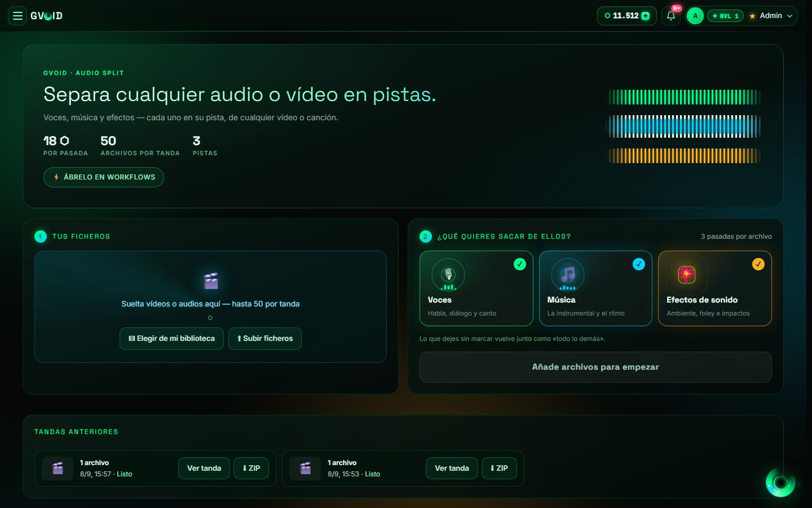
Task: Click the microphone Voces icon
Action: (x=448, y=275)
